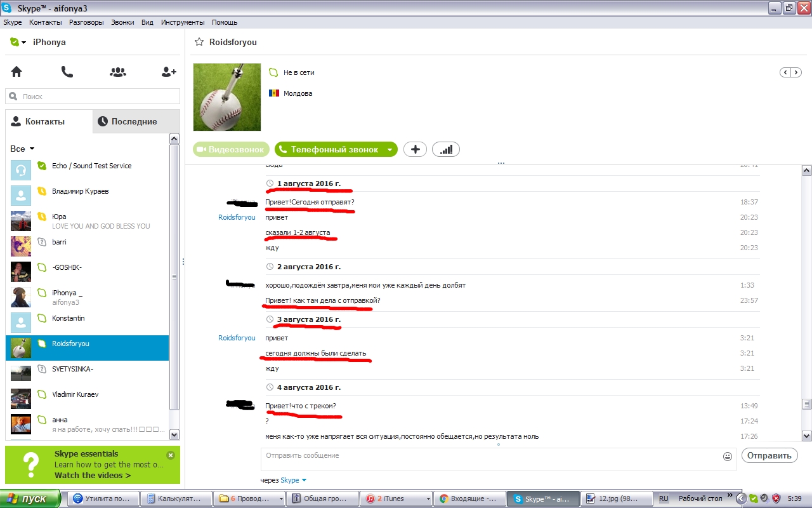Open the emoticon picker in message box
The width and height of the screenshot is (812, 508).
click(x=728, y=456)
